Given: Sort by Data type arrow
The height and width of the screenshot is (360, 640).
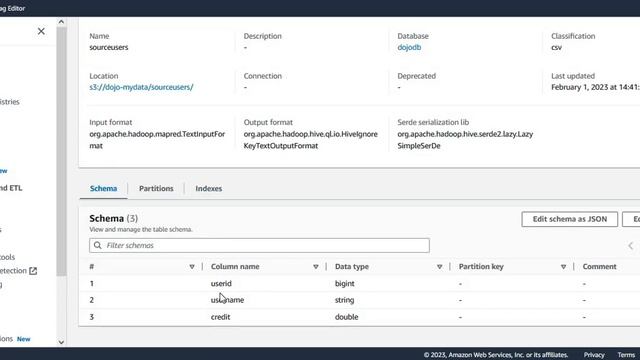Looking at the screenshot, I should [440, 267].
